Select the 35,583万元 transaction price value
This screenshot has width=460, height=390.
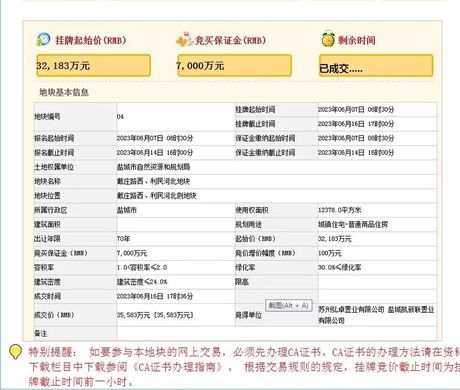(155, 315)
